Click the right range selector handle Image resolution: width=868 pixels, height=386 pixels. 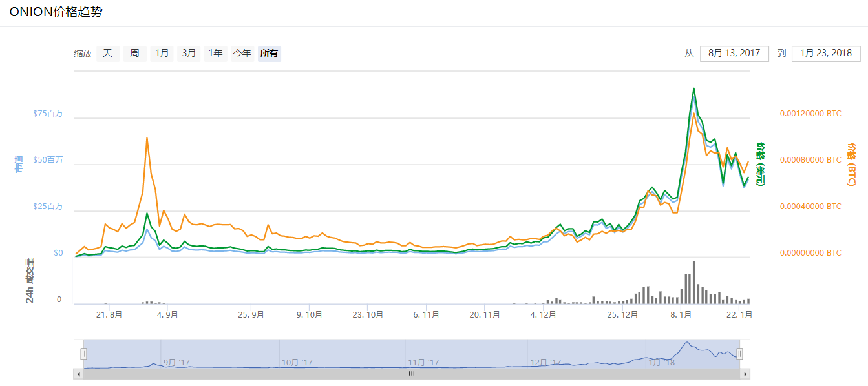tap(739, 353)
